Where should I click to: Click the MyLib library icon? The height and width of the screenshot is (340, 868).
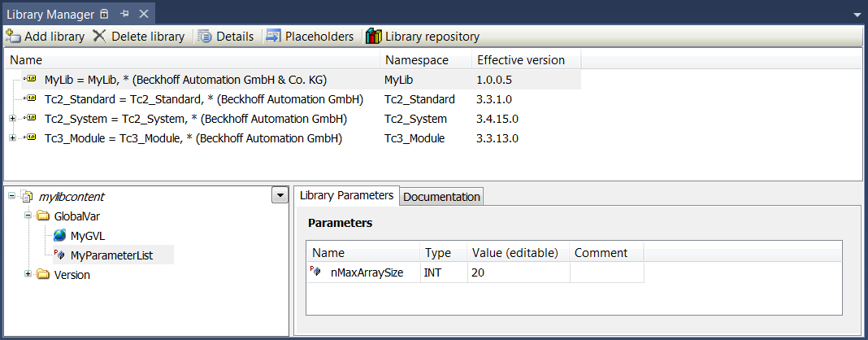pos(31,80)
